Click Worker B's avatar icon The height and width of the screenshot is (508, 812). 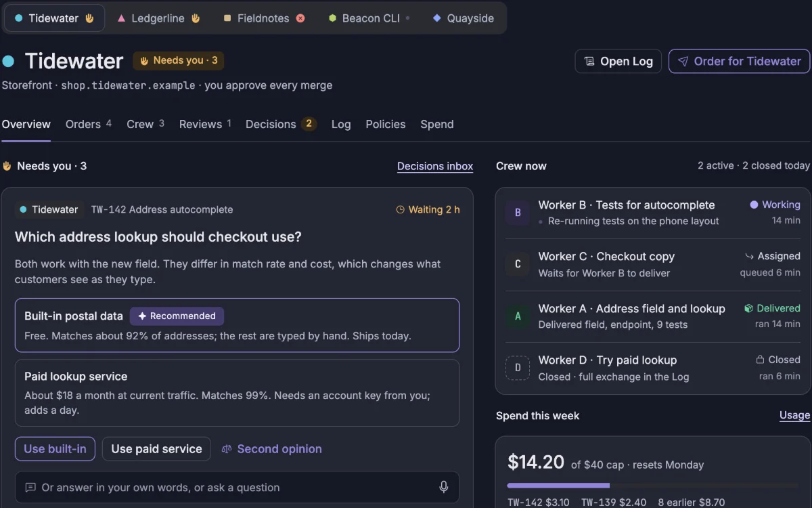(x=518, y=213)
